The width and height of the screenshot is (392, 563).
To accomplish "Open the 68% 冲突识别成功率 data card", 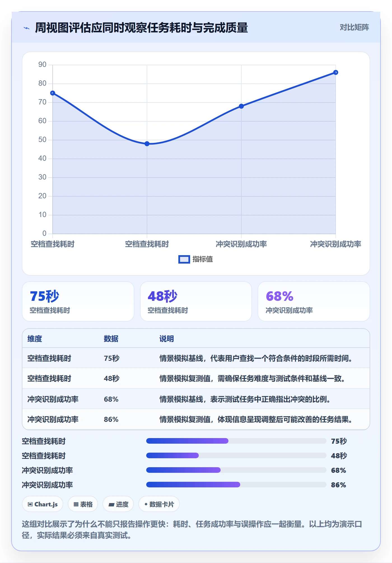I will tap(314, 301).
